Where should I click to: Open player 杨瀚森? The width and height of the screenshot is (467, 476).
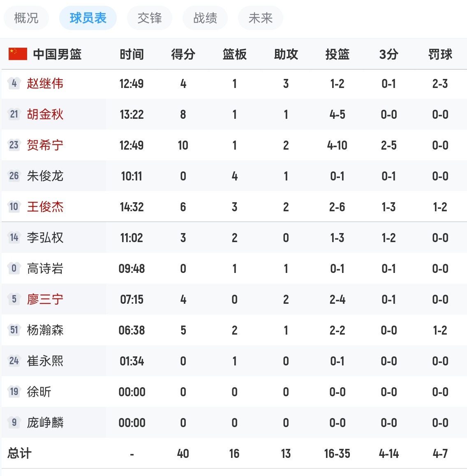(x=45, y=330)
